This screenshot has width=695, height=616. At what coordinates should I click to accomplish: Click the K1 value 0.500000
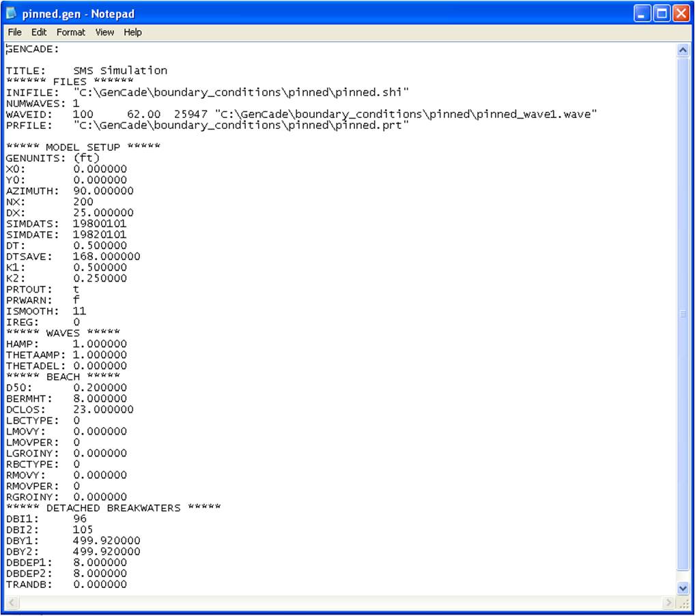[100, 267]
